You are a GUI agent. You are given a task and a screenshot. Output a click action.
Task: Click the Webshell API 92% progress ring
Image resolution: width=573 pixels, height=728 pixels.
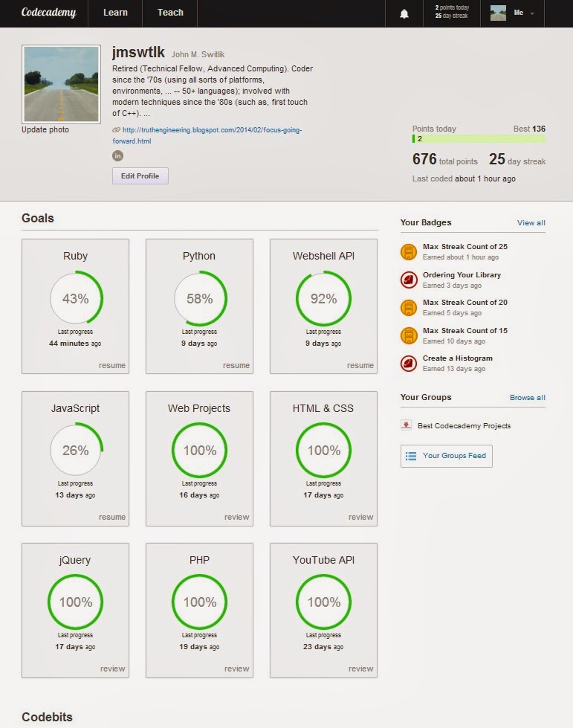coord(323,298)
